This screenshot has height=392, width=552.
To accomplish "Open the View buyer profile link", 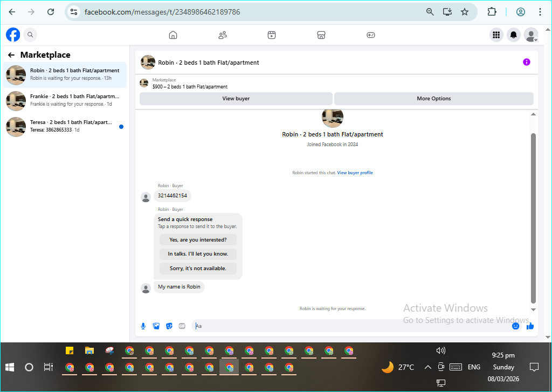I will [355, 173].
